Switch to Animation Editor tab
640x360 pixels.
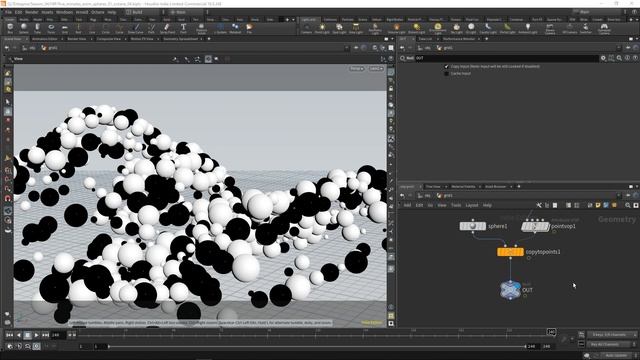[44, 39]
